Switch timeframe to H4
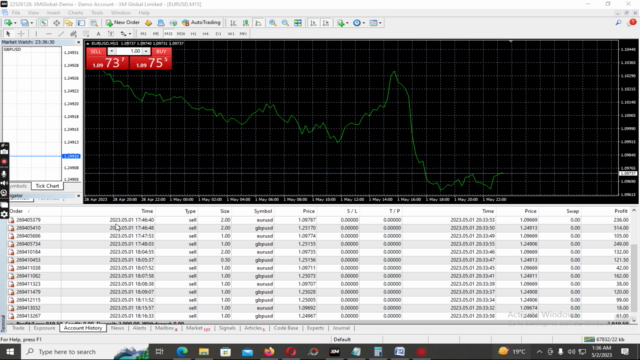 [x=206, y=33]
